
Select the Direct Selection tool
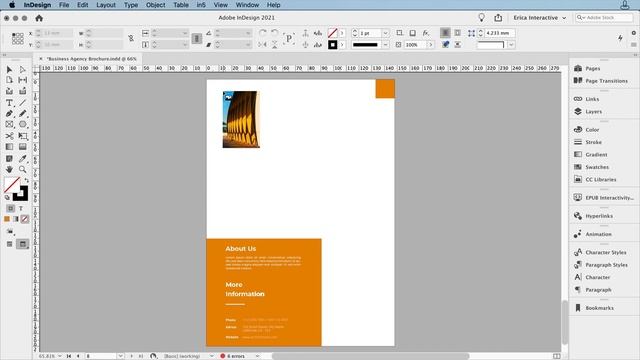pyautogui.click(x=22, y=69)
